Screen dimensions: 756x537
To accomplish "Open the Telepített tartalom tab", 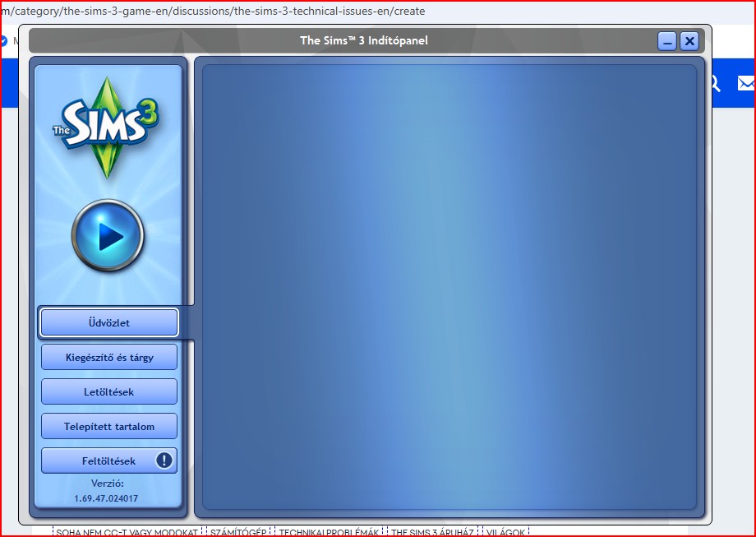I will pyautogui.click(x=108, y=427).
